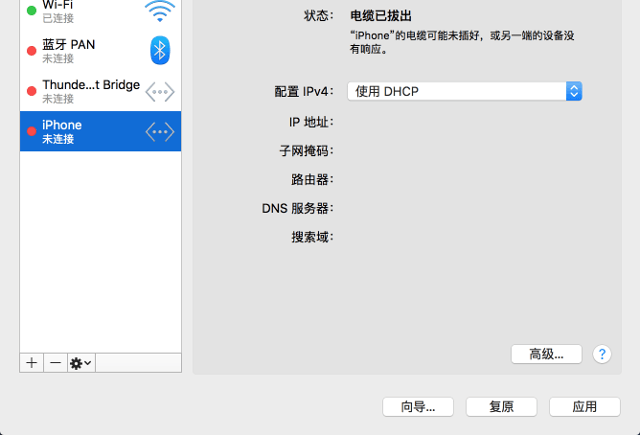This screenshot has width=640, height=435.
Task: Open help with the question mark button
Action: pos(602,354)
